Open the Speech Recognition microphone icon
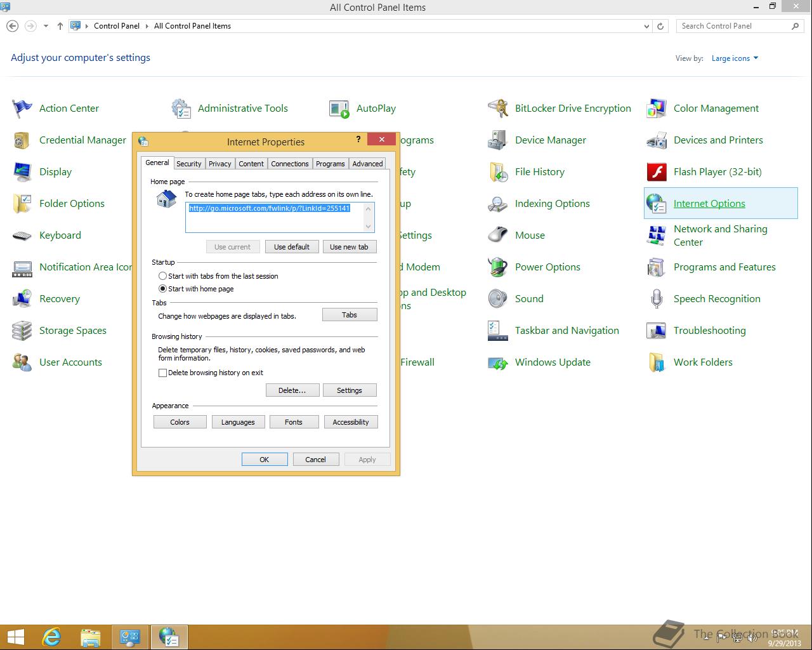This screenshot has width=812, height=650. tap(657, 299)
